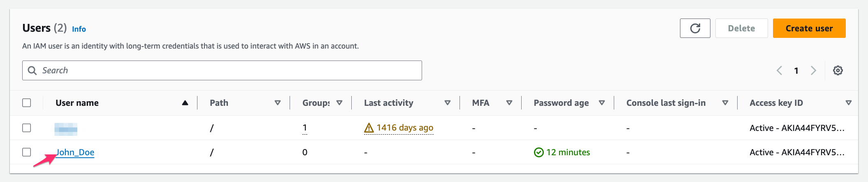Screen dimensions: 868x182
Task: Click the MFA column header
Action: point(480,103)
